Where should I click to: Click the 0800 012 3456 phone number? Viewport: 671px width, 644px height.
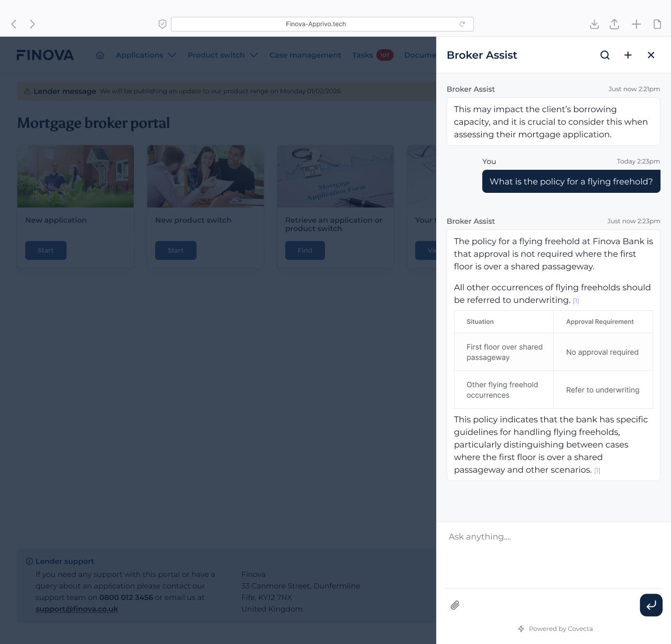(126, 597)
